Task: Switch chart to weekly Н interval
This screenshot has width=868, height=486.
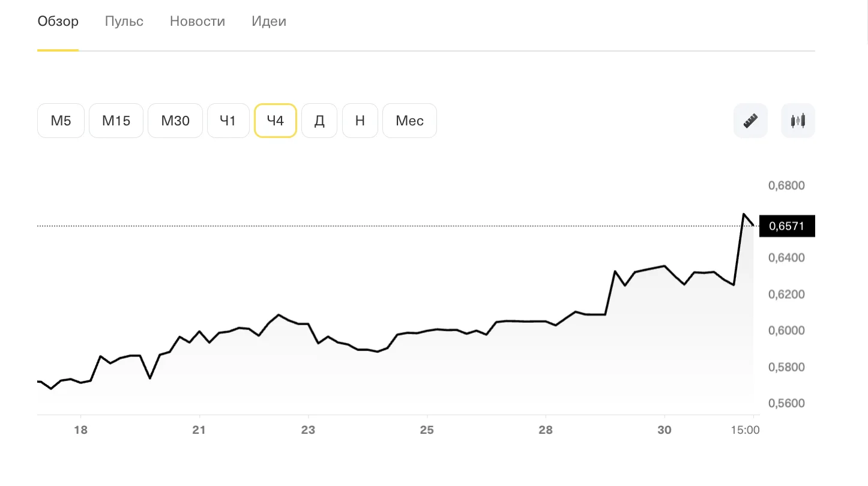Action: (360, 121)
